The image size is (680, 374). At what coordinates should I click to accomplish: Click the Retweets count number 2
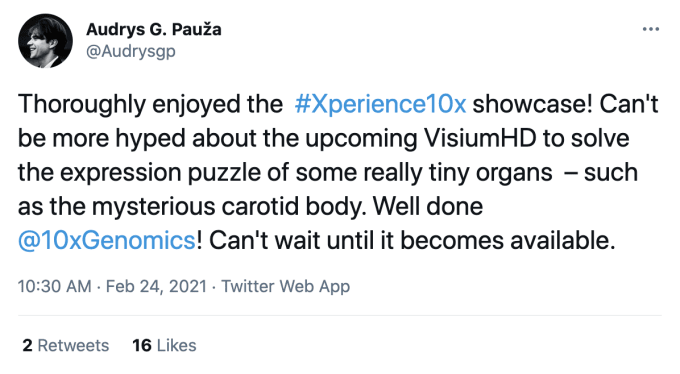(27, 345)
